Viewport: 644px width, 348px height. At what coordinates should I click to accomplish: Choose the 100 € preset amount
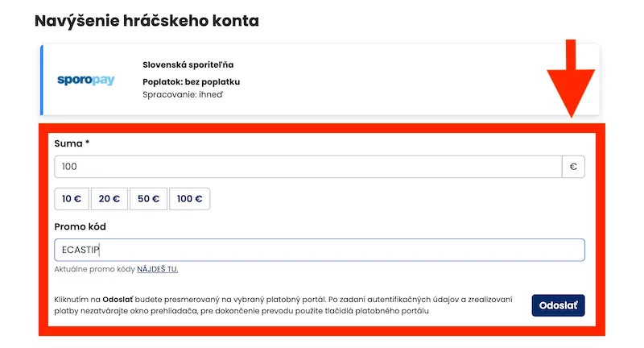coord(189,199)
